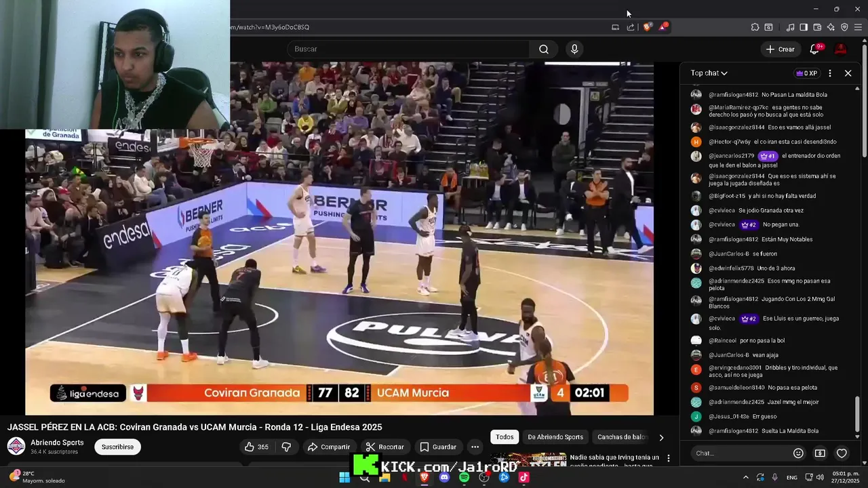The image size is (868, 488).
Task: Expand the Top chat dropdown
Action: point(709,73)
